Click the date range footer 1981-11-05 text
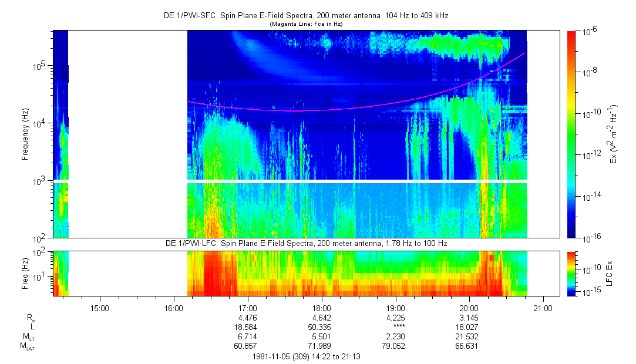Viewport: 636px width, 364px height. tap(305, 356)
